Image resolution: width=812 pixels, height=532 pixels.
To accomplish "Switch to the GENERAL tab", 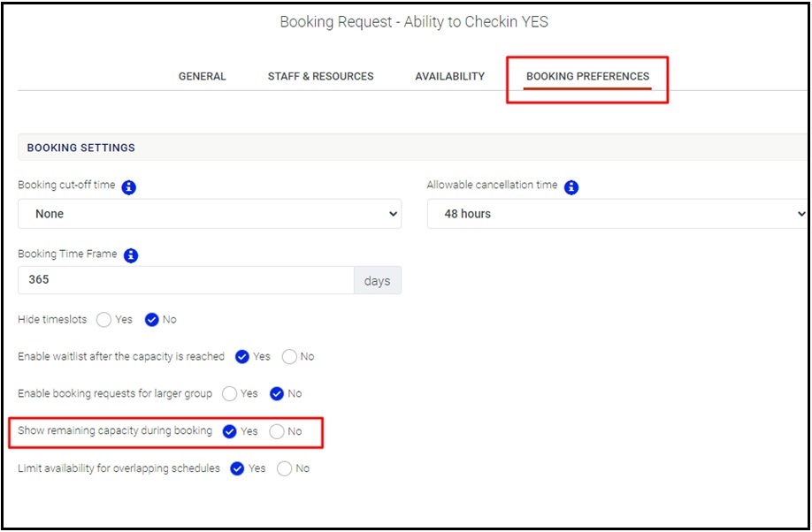I will pos(202,76).
